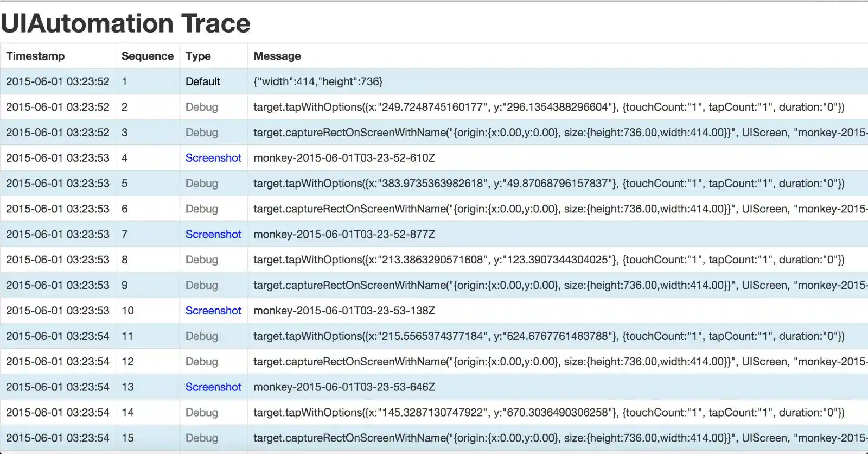The height and width of the screenshot is (454, 868).
Task: Open the Screenshot link in sequence 13 row
Action: (213, 387)
